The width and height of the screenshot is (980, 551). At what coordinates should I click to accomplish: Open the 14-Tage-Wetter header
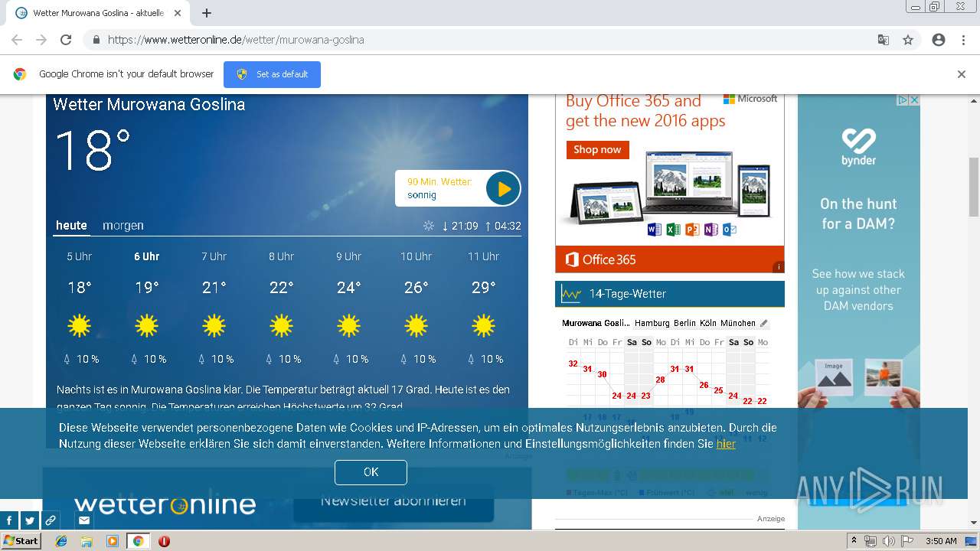coord(670,294)
